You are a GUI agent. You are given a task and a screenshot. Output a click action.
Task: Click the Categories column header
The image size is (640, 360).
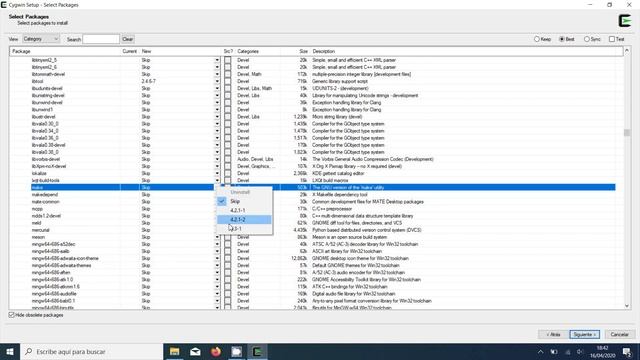[x=258, y=51]
